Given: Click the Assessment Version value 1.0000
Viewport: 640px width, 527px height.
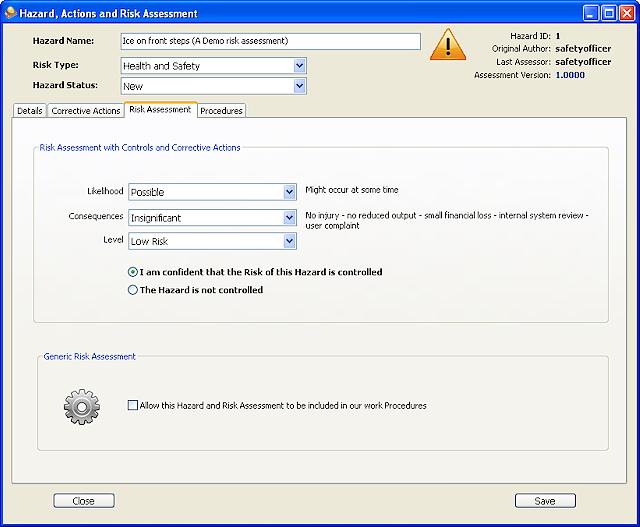Looking at the screenshot, I should coord(570,75).
